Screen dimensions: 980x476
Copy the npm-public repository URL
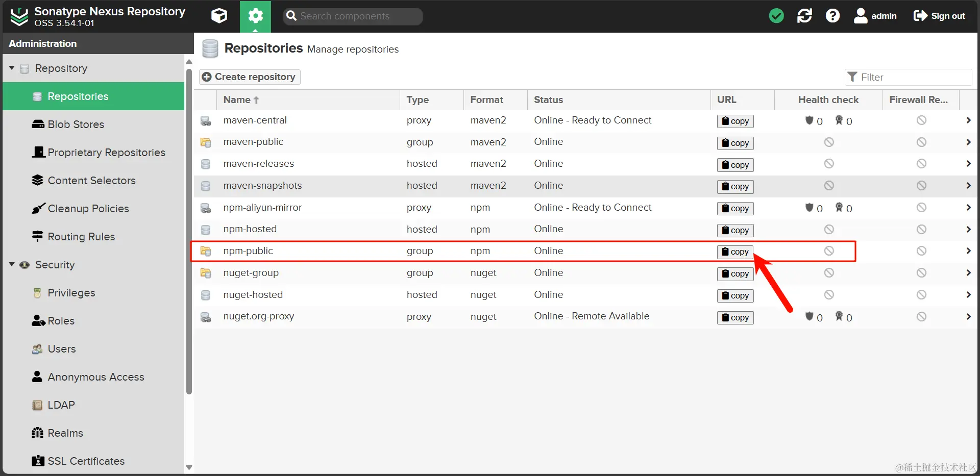(x=735, y=252)
